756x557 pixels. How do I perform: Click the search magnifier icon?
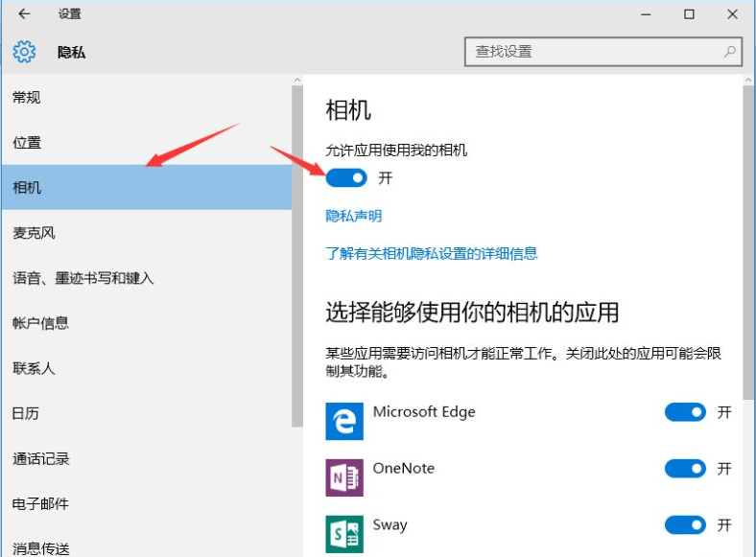729,52
